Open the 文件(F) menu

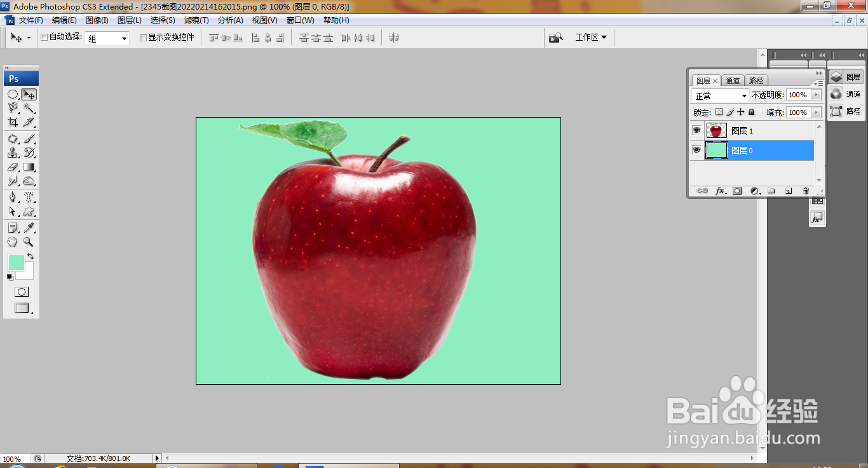pyautogui.click(x=31, y=20)
